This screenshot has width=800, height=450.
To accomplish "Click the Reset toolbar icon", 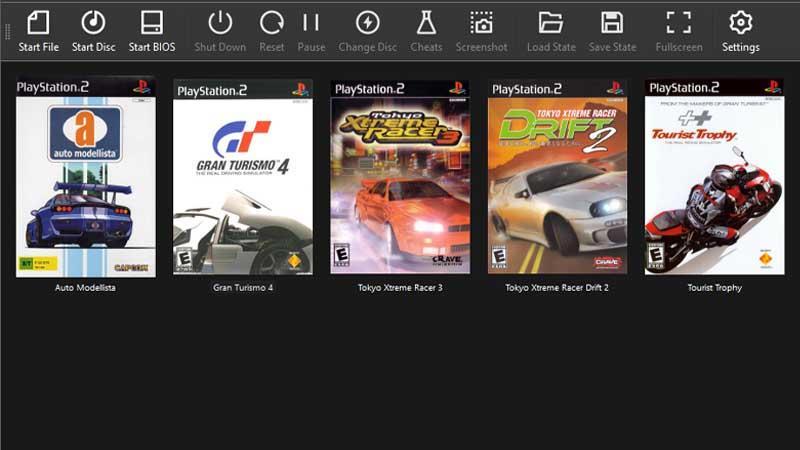I will pos(271,23).
